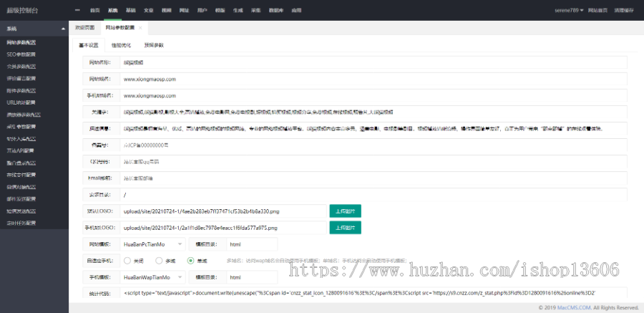Select the 性能优化 tab

121,45
